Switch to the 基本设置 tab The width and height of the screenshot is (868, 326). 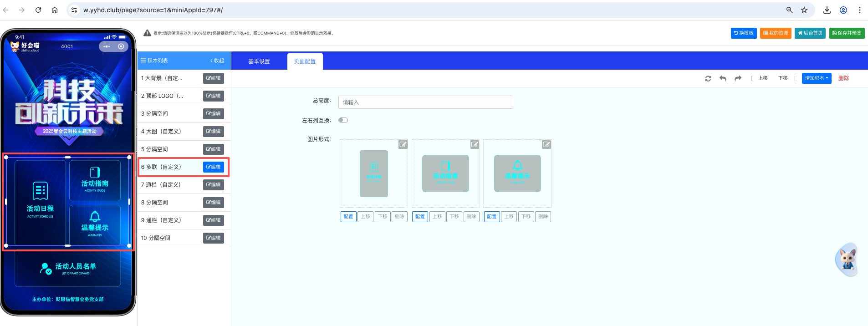pos(259,61)
